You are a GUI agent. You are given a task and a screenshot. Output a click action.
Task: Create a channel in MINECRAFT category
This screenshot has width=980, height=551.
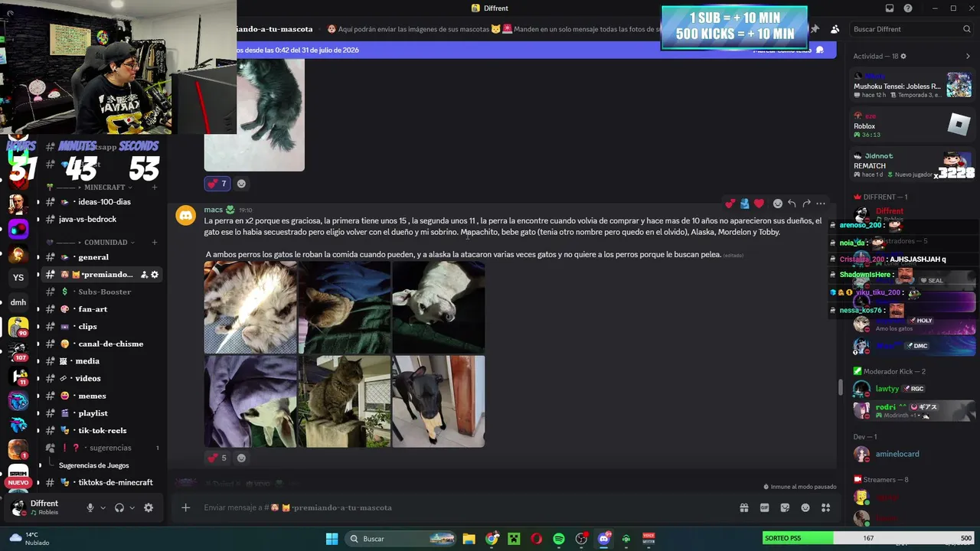point(154,187)
